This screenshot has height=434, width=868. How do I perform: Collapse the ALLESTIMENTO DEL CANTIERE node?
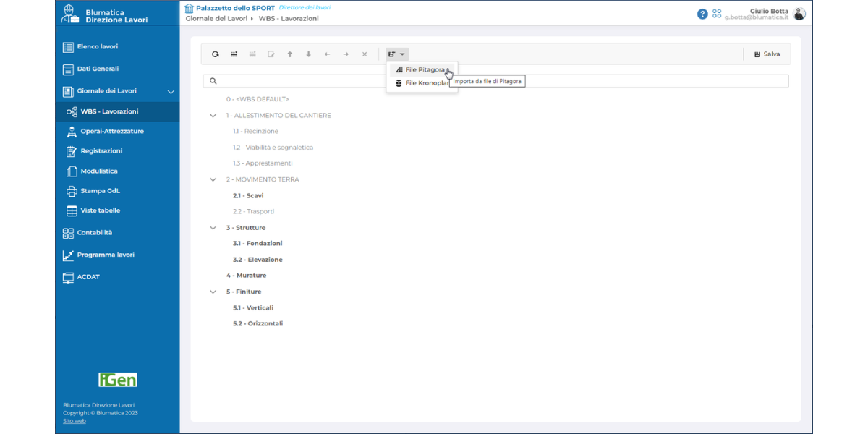213,116
